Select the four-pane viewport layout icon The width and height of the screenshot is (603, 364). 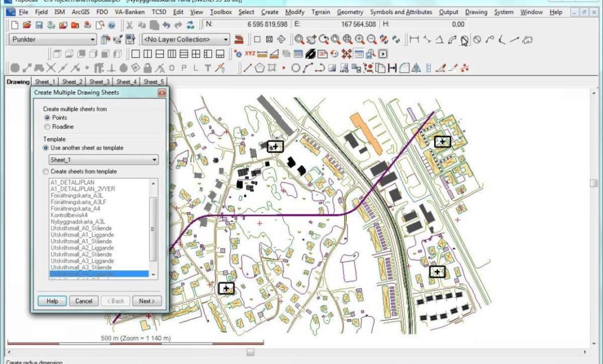196,54
